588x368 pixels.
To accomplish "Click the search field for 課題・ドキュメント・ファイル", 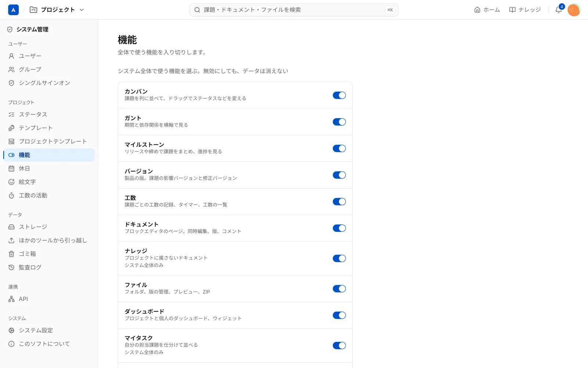I will pos(294,10).
